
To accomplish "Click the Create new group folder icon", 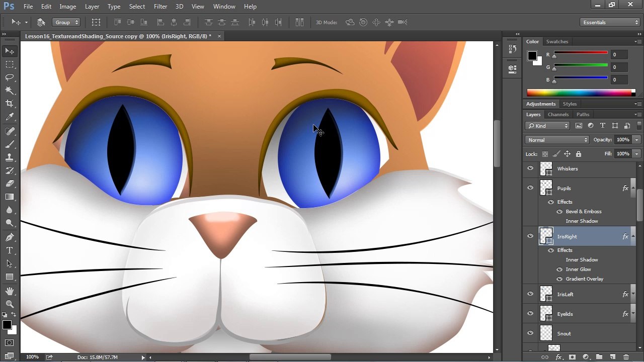I will click(599, 357).
